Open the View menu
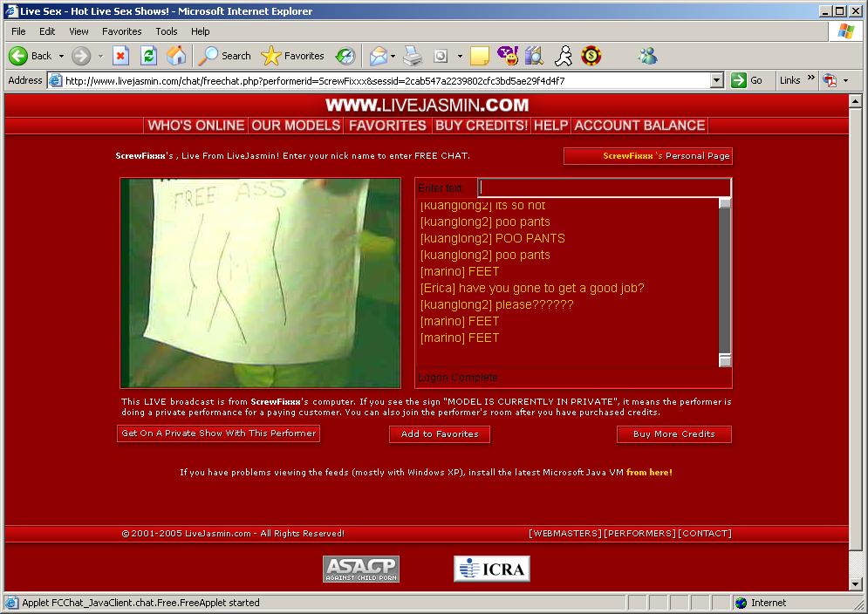This screenshot has height=614, width=868. 79,31
